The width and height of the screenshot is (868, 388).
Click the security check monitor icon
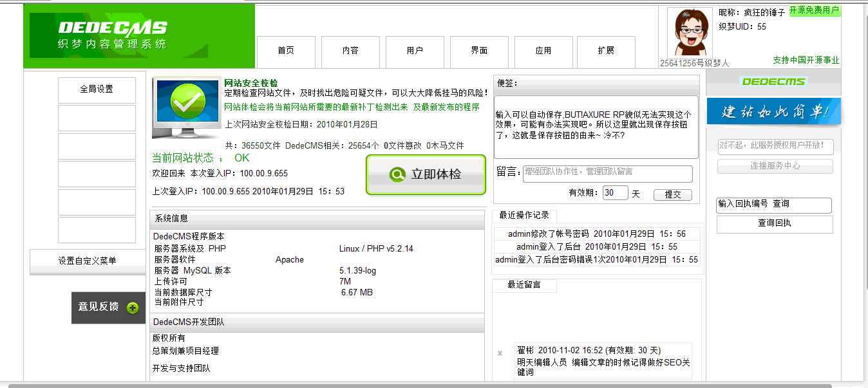[187, 108]
